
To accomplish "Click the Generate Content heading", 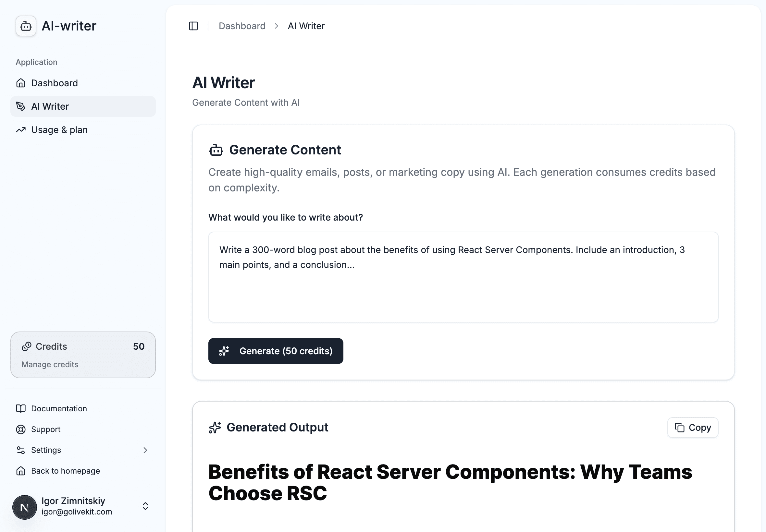I will click(x=285, y=150).
